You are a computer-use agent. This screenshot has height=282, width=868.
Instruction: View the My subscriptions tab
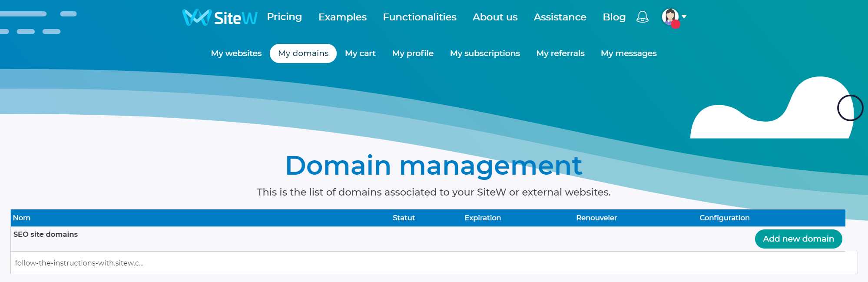(x=484, y=53)
